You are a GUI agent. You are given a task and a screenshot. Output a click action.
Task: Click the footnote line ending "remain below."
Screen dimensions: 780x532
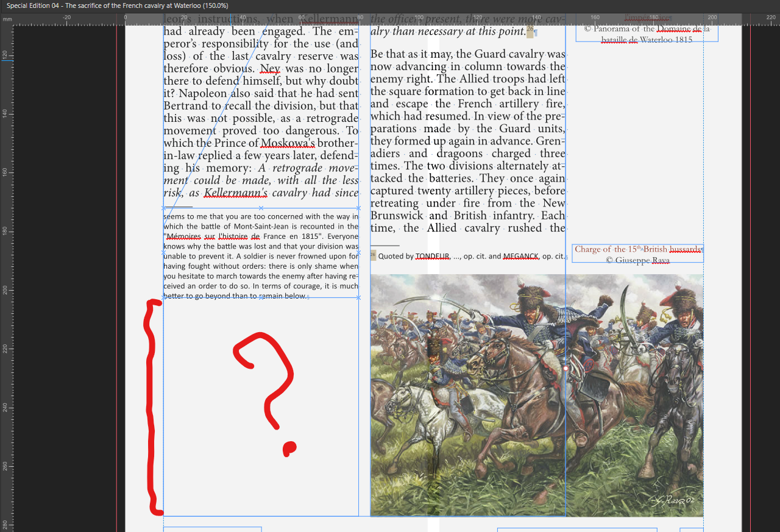click(x=235, y=296)
